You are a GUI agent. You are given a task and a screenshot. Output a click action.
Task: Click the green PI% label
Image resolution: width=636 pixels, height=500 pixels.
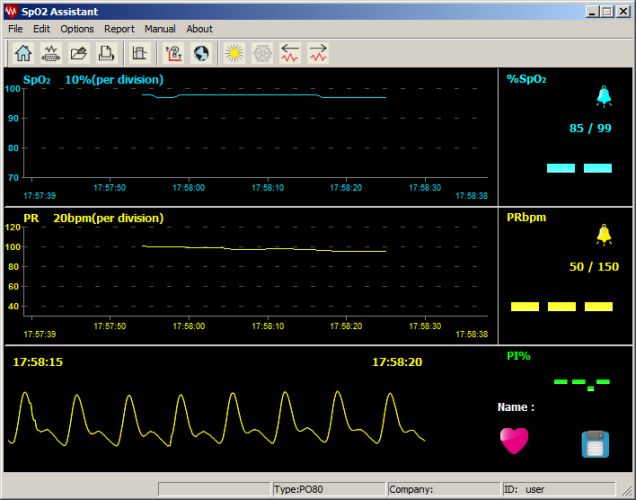pyautogui.click(x=518, y=356)
